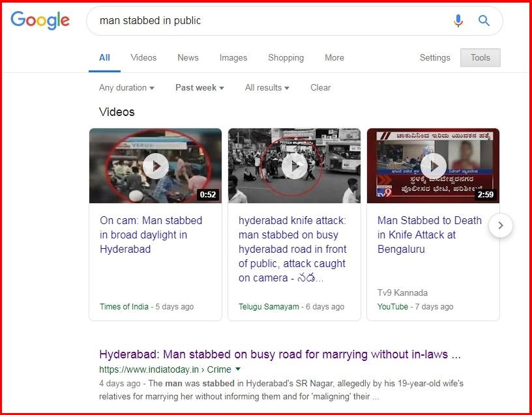Click 'Times of India' source label
This screenshot has width=532, height=415.
point(124,306)
